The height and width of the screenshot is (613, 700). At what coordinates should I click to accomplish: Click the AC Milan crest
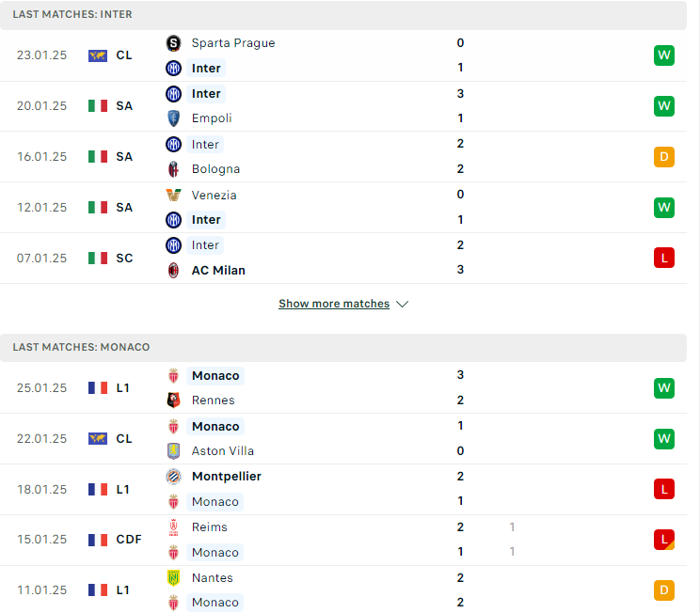tap(173, 271)
